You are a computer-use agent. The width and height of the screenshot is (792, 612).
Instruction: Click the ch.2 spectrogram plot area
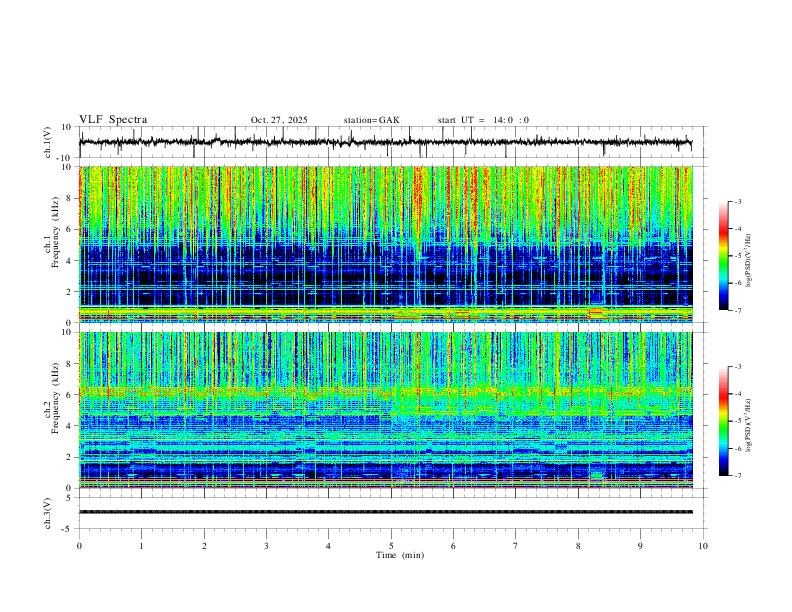point(386,410)
